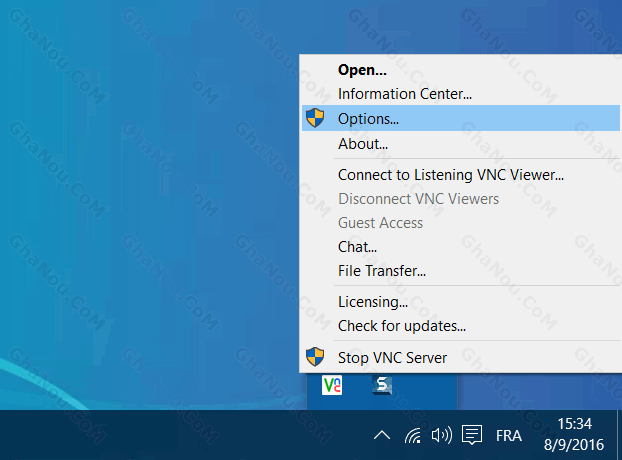Viewport: 622px width, 460px height.
Task: Open Chat... from the menu
Action: [461, 247]
